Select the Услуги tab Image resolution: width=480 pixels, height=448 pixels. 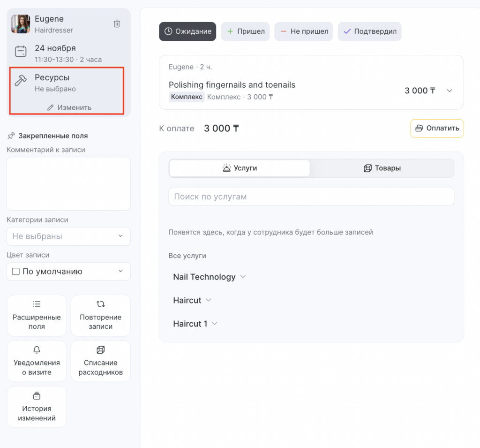click(240, 168)
